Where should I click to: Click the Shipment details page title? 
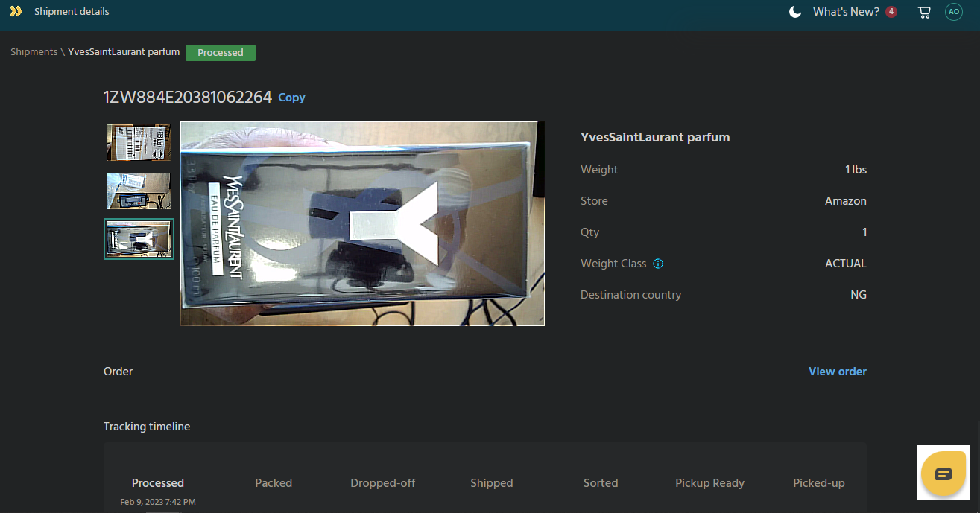pos(72,12)
